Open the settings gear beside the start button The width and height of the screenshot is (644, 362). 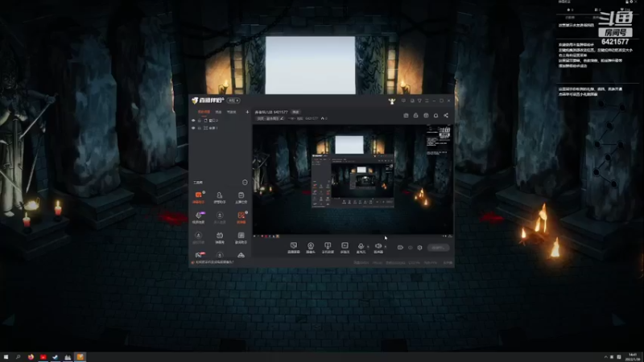click(419, 248)
